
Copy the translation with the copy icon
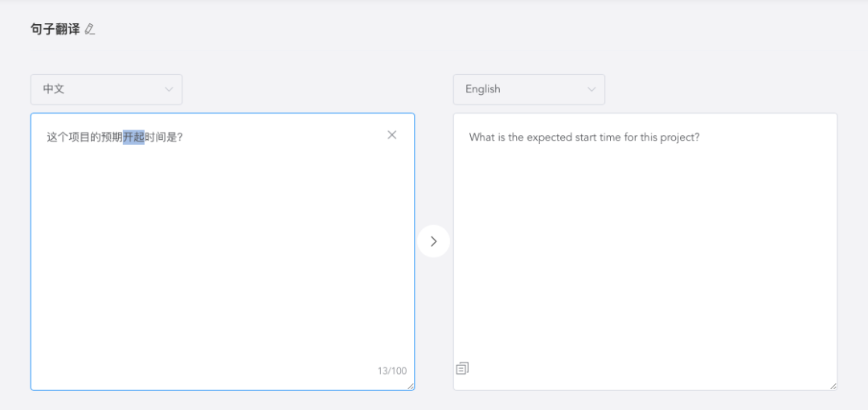(462, 368)
